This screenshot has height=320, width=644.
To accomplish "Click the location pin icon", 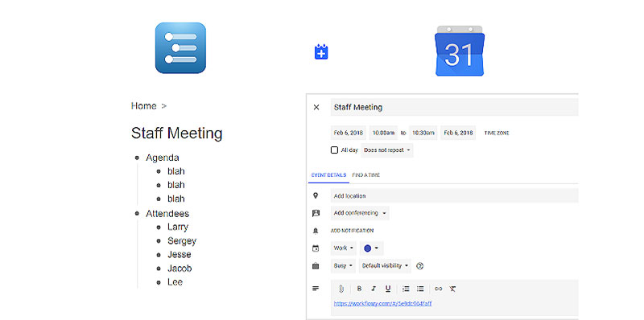I will point(316,195).
